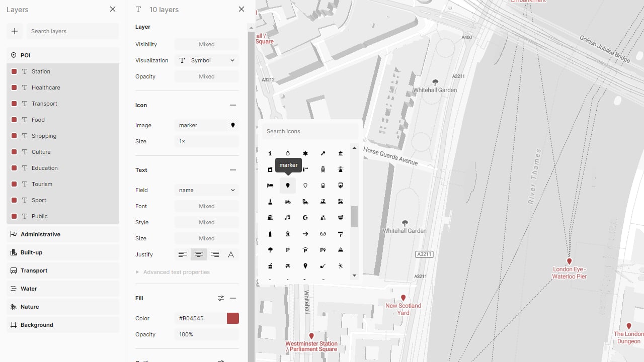Pick the noodle bowl icon
Viewport: 644px width, 362px height.
[x=341, y=218]
